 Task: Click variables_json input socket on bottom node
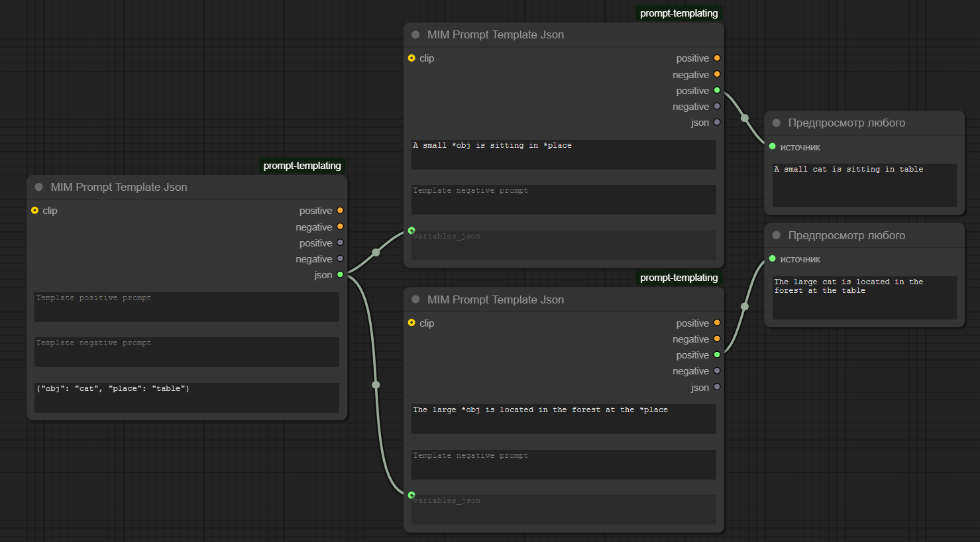(x=411, y=495)
